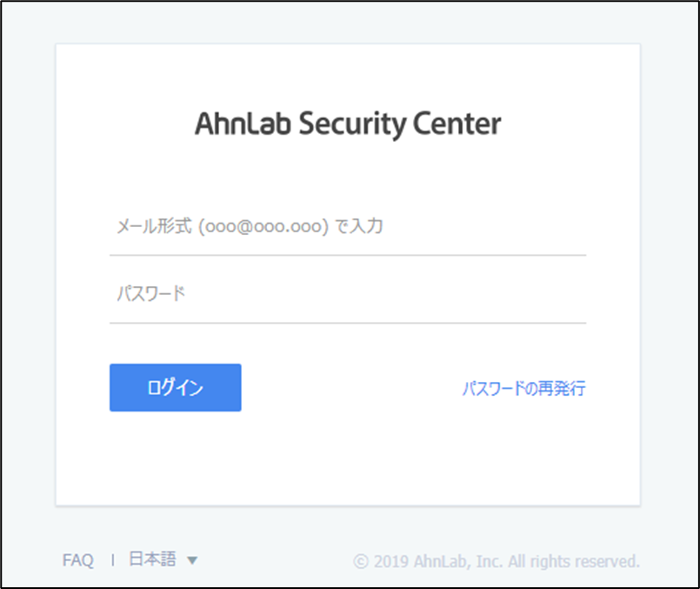The width and height of the screenshot is (700, 589).
Task: Open パスワードの再発行 password reissue link
Action: pyautogui.click(x=522, y=388)
